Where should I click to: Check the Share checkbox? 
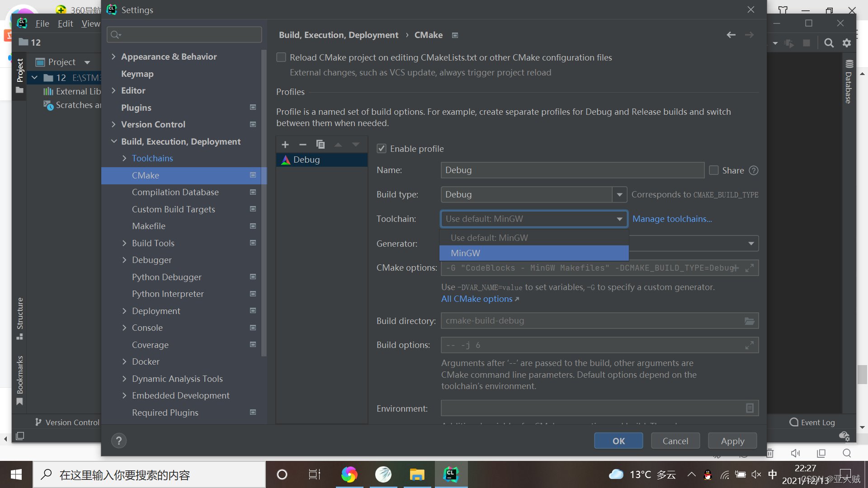714,170
